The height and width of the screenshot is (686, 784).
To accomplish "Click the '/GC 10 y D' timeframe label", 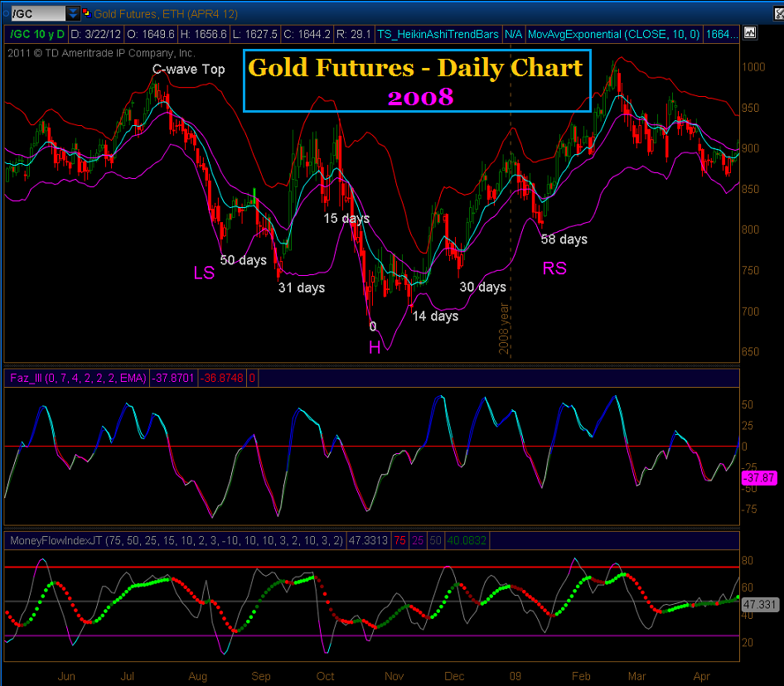I will tap(37, 34).
